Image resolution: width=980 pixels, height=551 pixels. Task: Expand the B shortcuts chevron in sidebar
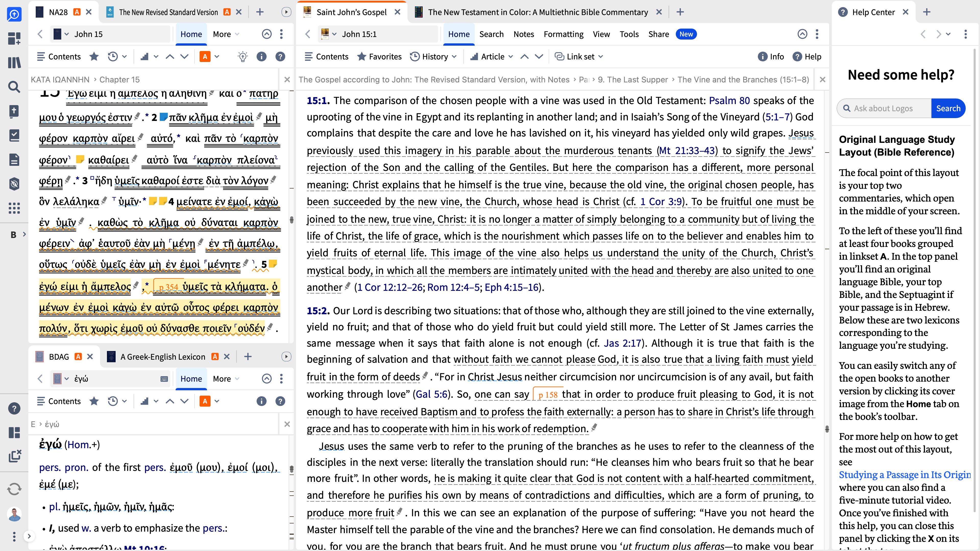(x=24, y=234)
